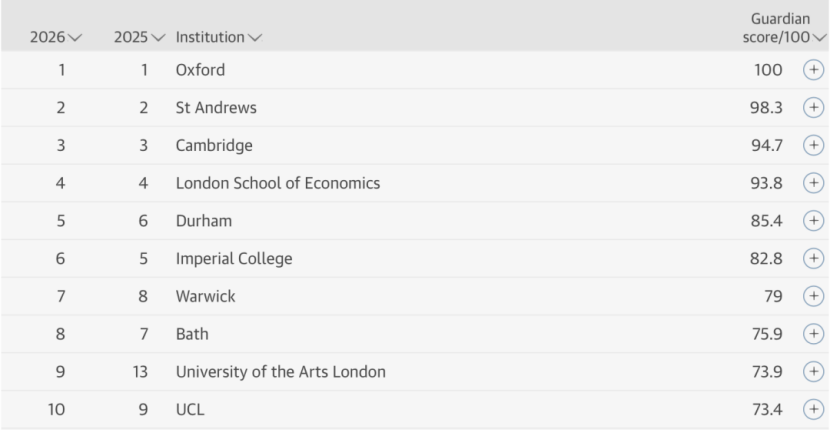Sort by Guardian score/100 column
This screenshot has width=830, height=430.
(x=784, y=28)
